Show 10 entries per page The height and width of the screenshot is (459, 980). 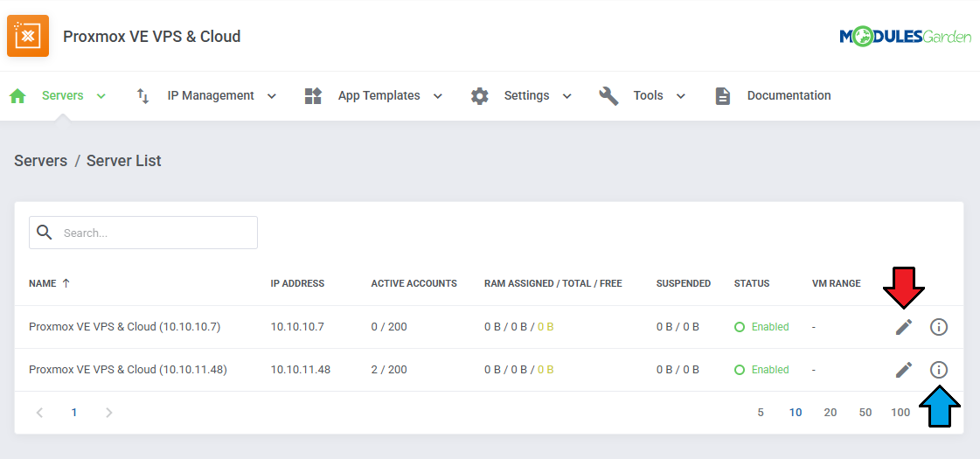[x=796, y=412]
